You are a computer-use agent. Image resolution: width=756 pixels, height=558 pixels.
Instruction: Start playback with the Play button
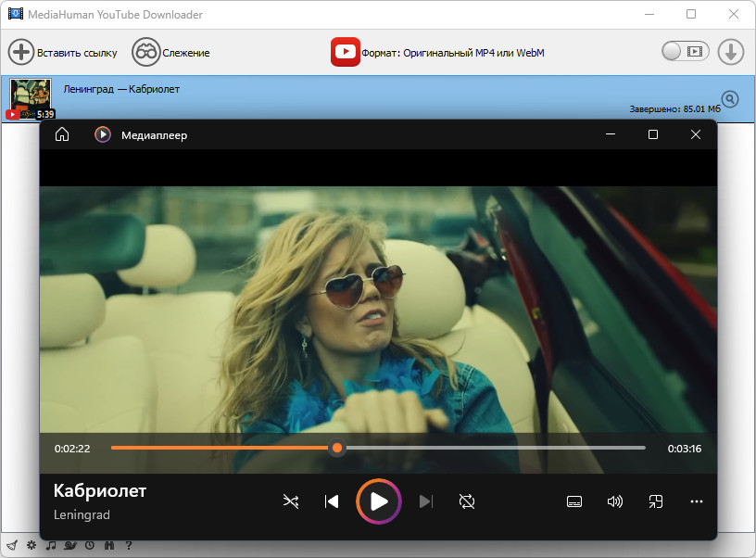[379, 501]
